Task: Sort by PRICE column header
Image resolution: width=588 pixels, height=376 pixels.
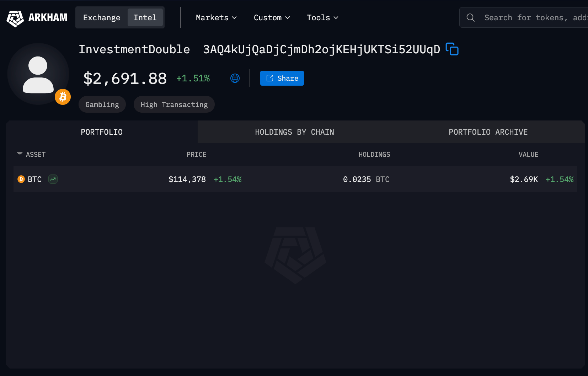Action: click(196, 154)
